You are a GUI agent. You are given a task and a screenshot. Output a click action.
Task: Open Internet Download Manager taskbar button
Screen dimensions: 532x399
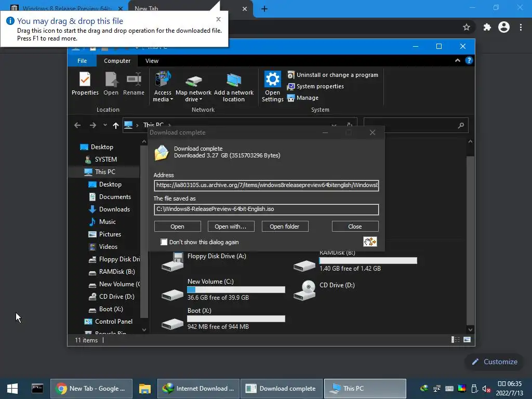(199, 389)
